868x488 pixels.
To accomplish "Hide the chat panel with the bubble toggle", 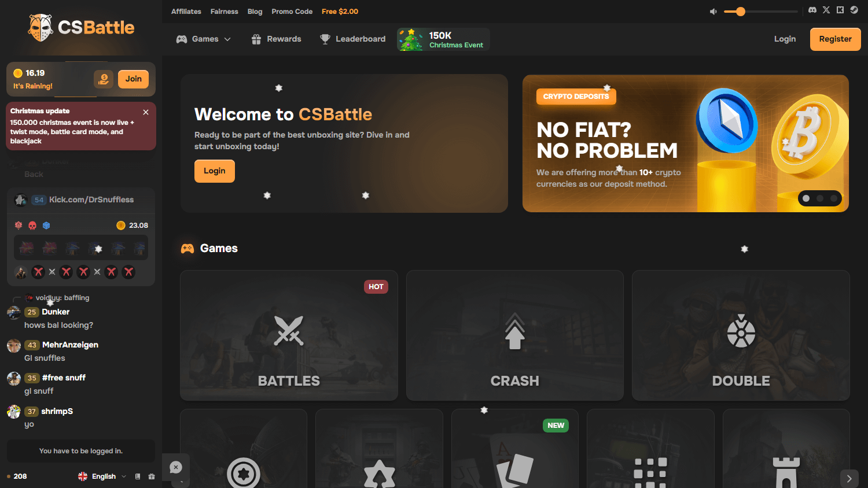I will pyautogui.click(x=176, y=467).
